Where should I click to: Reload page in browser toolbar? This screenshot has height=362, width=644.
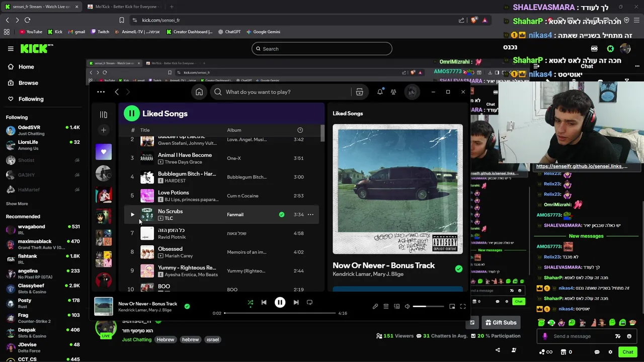click(x=27, y=20)
